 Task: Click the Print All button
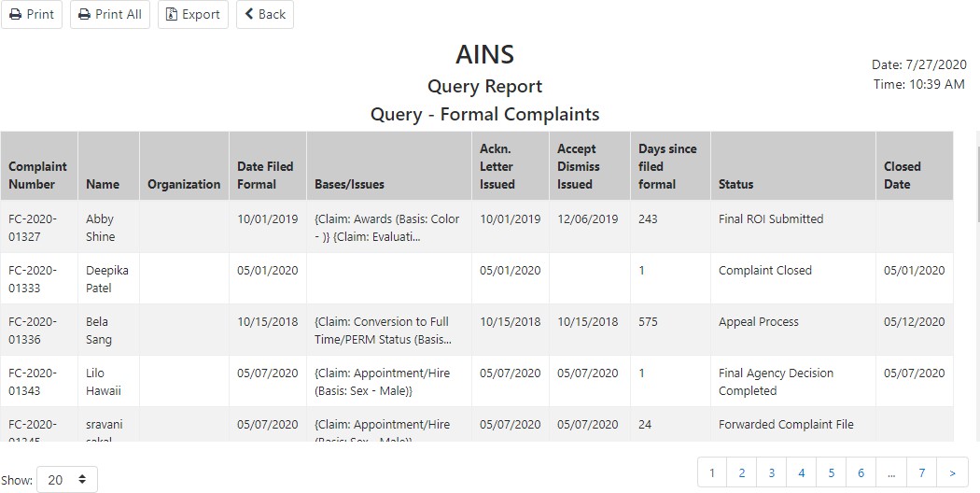(x=110, y=14)
